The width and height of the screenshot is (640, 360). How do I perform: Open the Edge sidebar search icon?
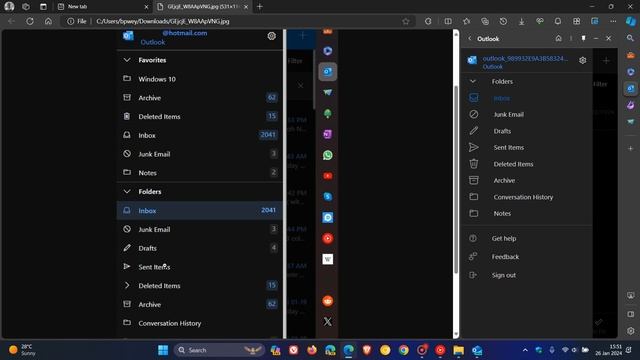[630, 38]
